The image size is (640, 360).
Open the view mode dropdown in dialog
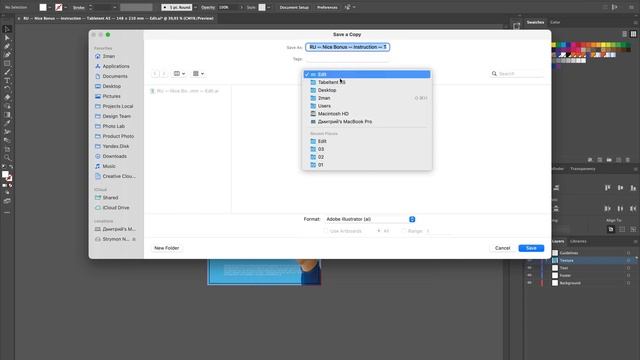pyautogui.click(x=179, y=74)
